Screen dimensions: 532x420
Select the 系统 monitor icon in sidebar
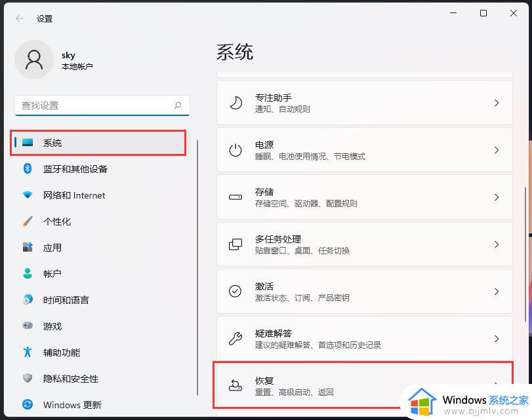tap(28, 142)
